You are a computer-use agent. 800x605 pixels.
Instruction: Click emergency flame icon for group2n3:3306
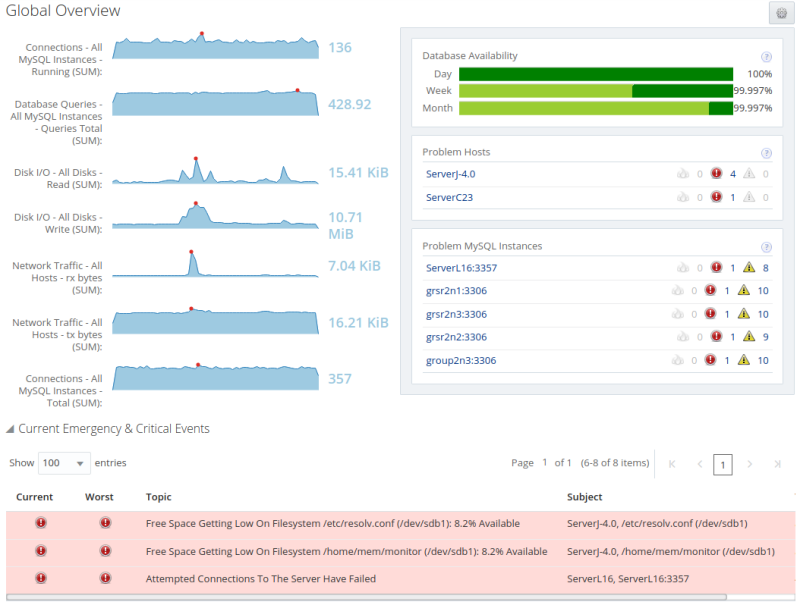point(678,360)
